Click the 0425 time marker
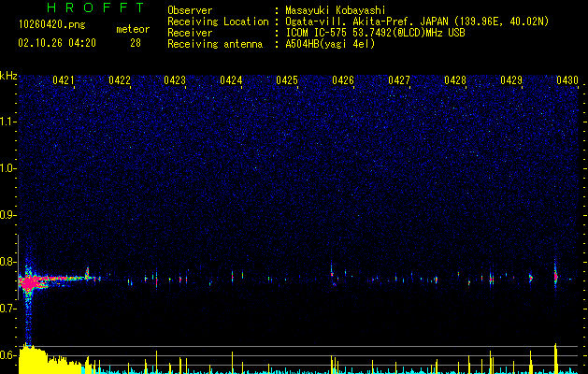The width and height of the screenshot is (588, 374). coord(287,79)
